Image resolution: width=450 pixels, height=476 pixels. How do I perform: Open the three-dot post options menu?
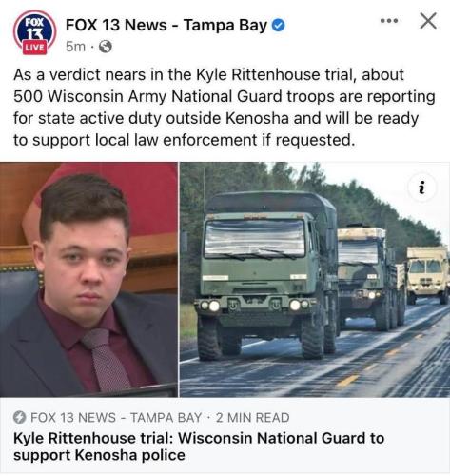[x=389, y=21]
